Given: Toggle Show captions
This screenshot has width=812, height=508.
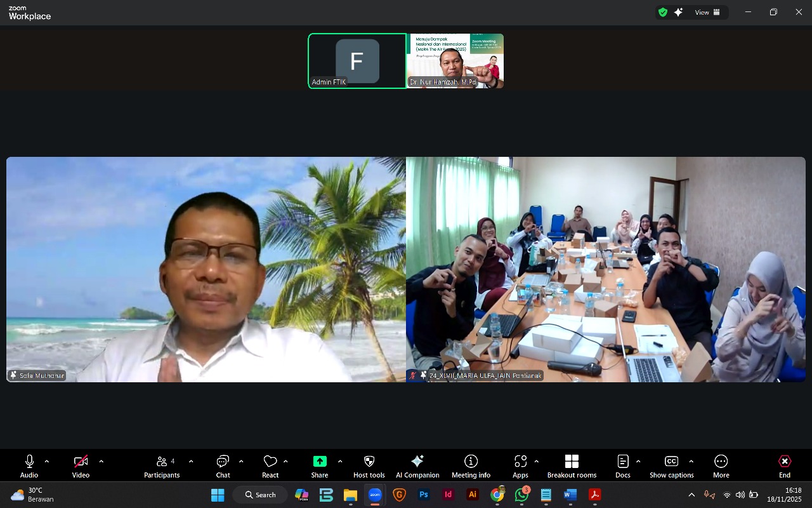Looking at the screenshot, I should click(x=671, y=465).
